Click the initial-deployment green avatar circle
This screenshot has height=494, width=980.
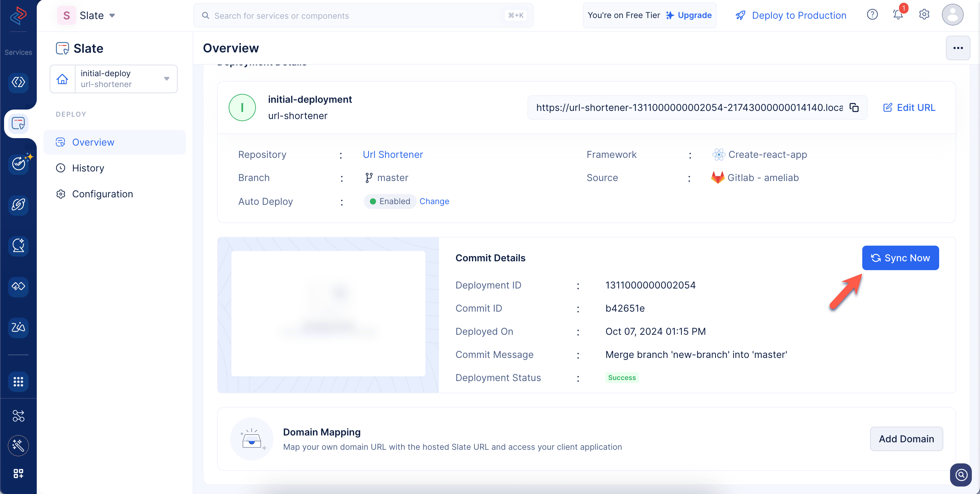(x=242, y=108)
